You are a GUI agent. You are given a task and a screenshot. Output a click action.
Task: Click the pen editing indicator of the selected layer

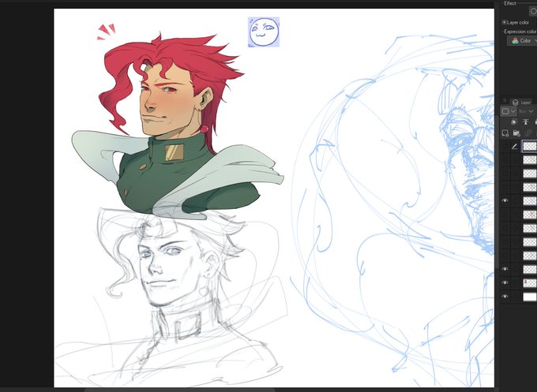(514, 147)
